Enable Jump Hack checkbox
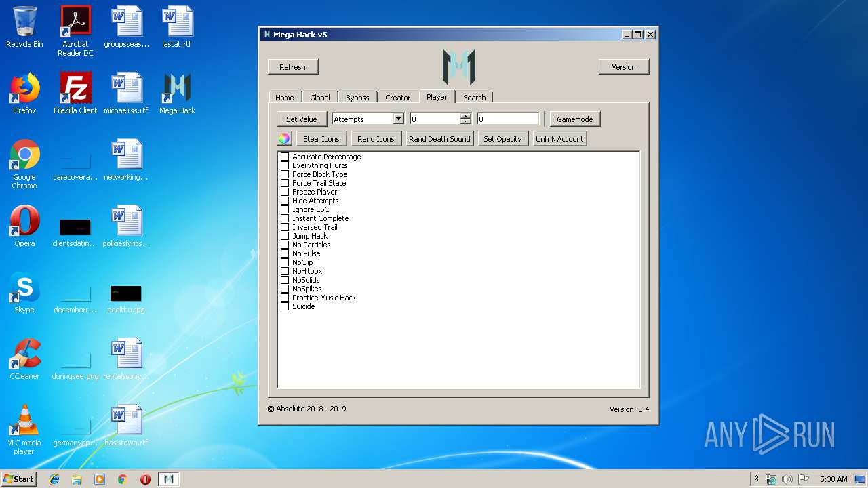The width and height of the screenshot is (868, 488). point(285,236)
